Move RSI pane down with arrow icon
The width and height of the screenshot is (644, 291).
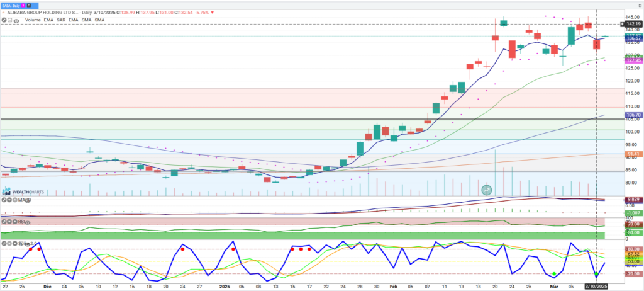[x=9, y=222]
